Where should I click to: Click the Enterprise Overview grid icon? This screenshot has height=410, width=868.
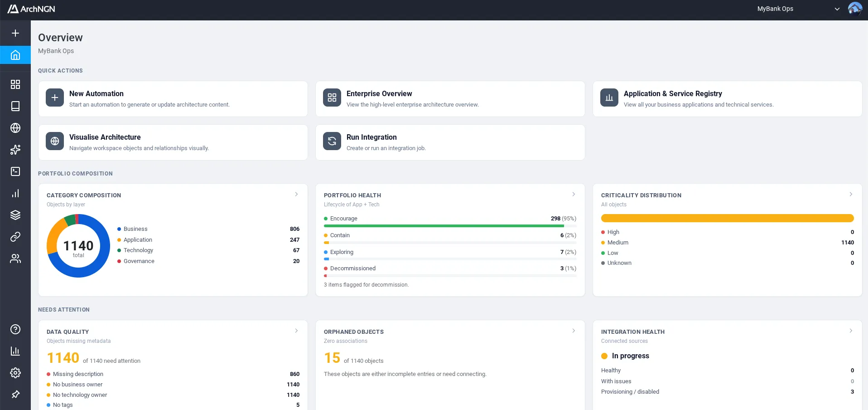point(332,98)
